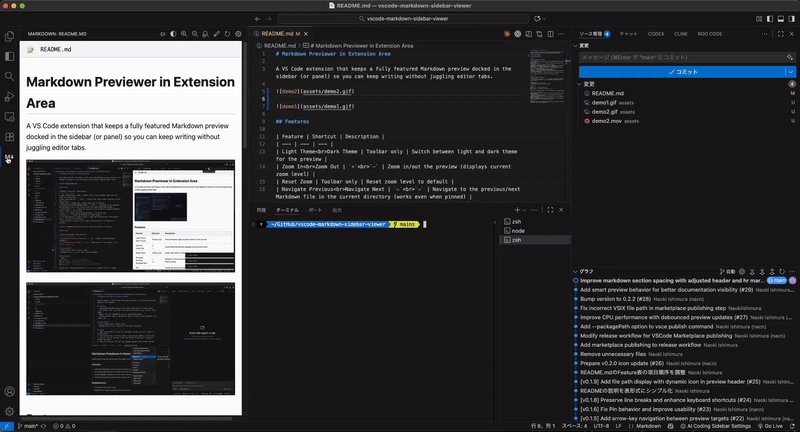
Task: Pull changes in graph toolbar
Action: click(762, 271)
